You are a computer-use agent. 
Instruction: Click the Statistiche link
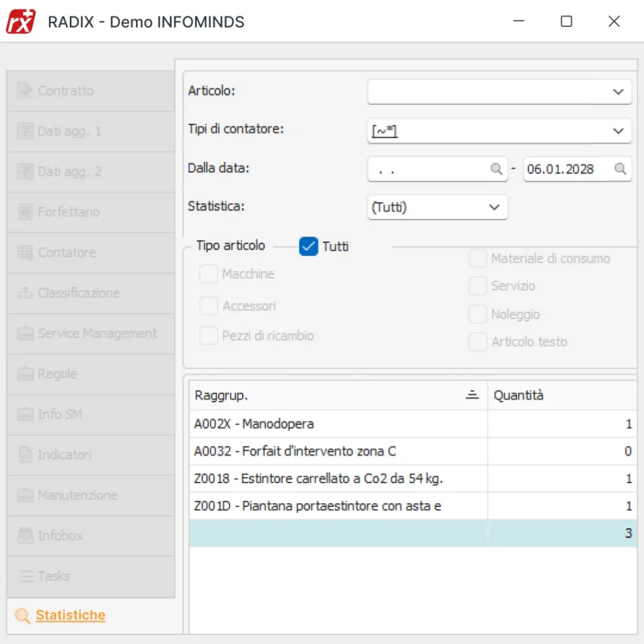(70, 616)
